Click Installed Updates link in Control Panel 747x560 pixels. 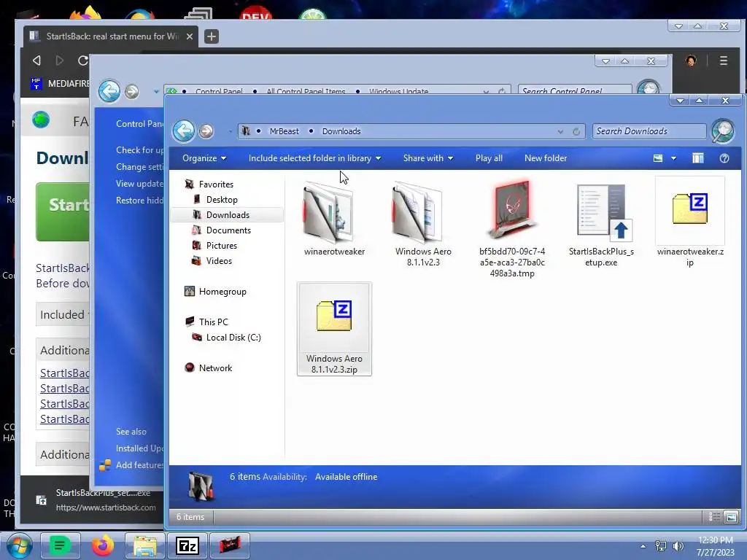[139, 448]
